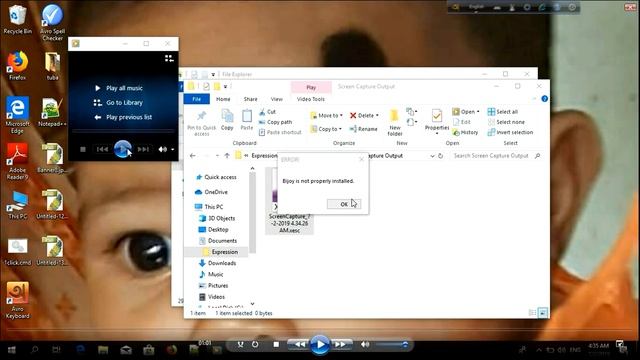
Task: Click next track in small media player
Action: (x=143, y=149)
